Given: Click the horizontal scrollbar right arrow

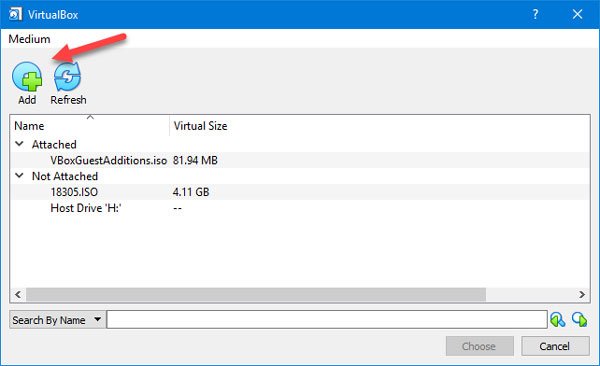Looking at the screenshot, I should (x=582, y=294).
